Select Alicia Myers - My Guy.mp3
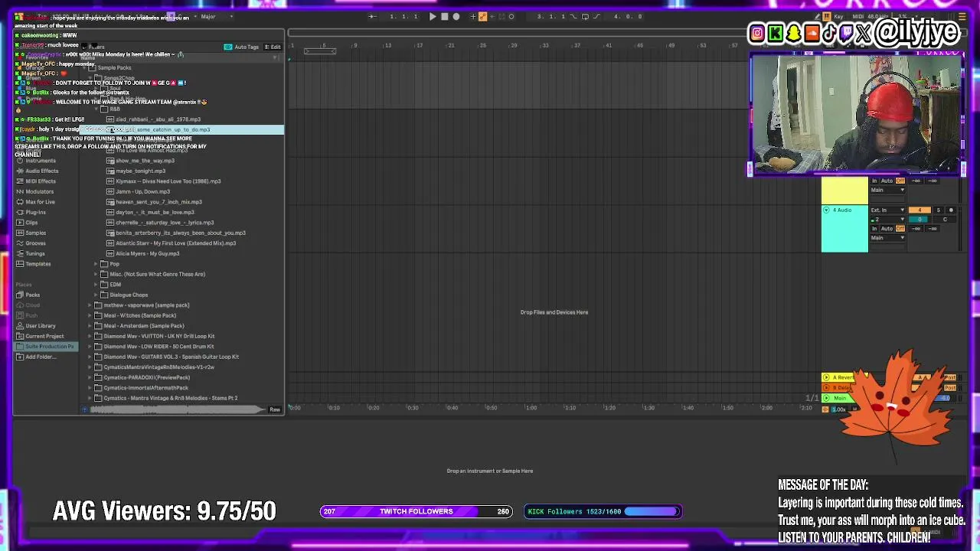 point(147,253)
